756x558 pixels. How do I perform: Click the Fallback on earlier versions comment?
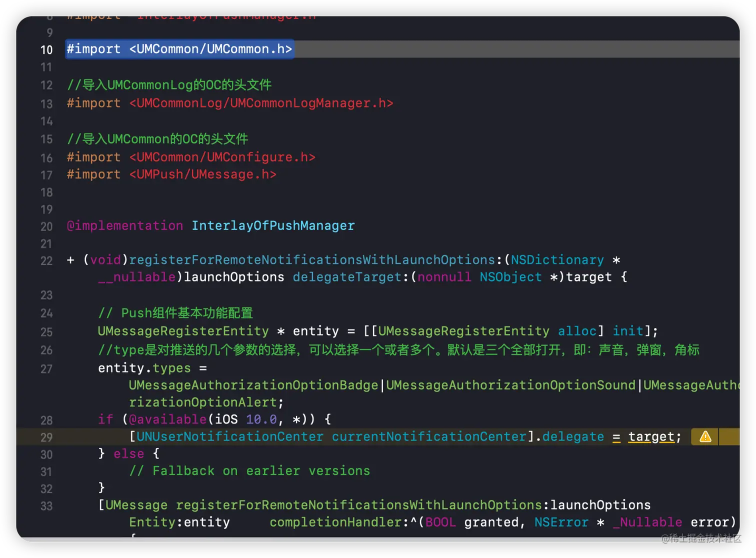pos(249,470)
